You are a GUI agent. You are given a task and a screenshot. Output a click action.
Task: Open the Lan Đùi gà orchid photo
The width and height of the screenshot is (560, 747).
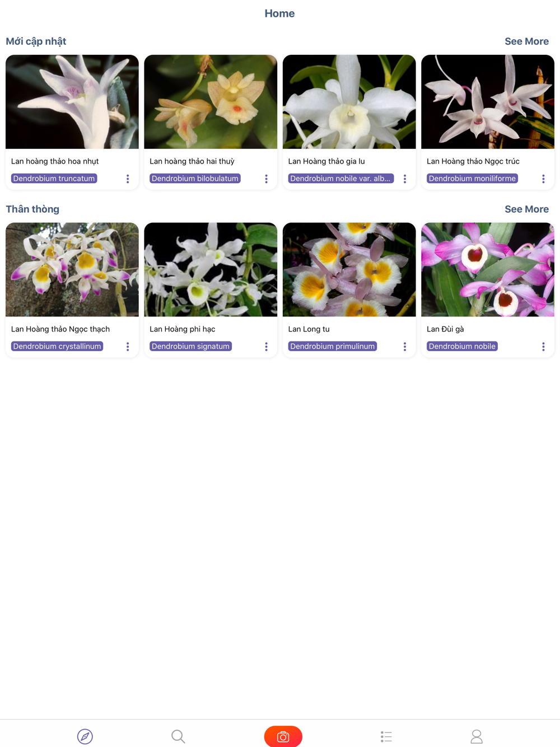[488, 270]
